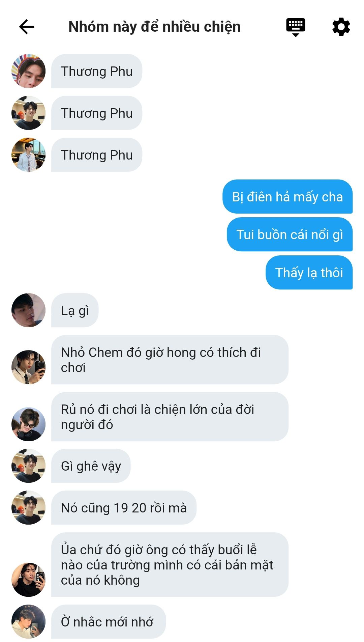Tap the "Ờ nhắc mới nhớ" message
Image resolution: width=364 pixels, height=642 pixels.
click(x=109, y=622)
